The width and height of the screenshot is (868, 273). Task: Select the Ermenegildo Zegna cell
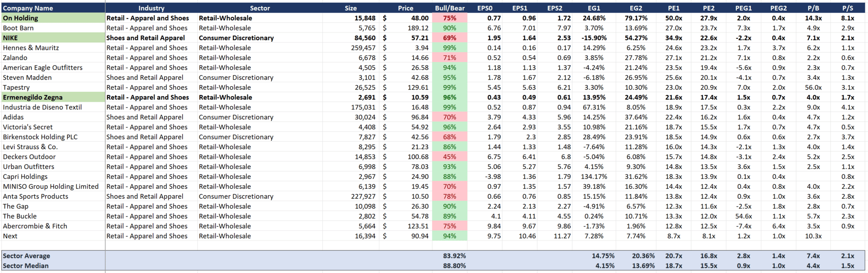click(x=53, y=98)
